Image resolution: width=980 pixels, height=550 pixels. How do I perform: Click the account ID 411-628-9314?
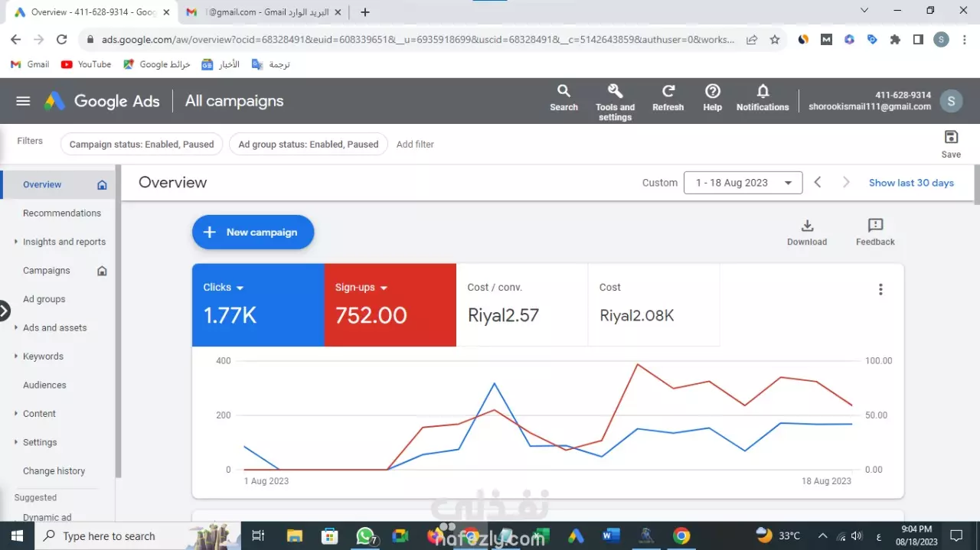[903, 95]
